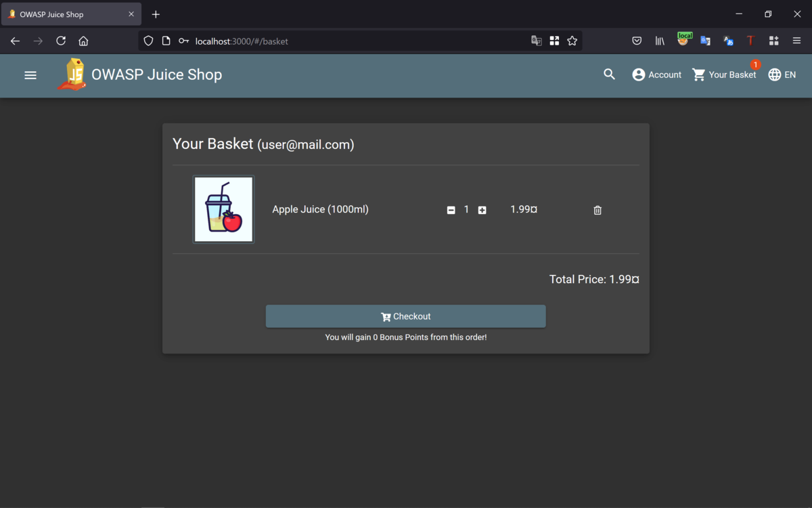Click the grid-plus extensions icon
The image size is (812, 508).
[773, 41]
